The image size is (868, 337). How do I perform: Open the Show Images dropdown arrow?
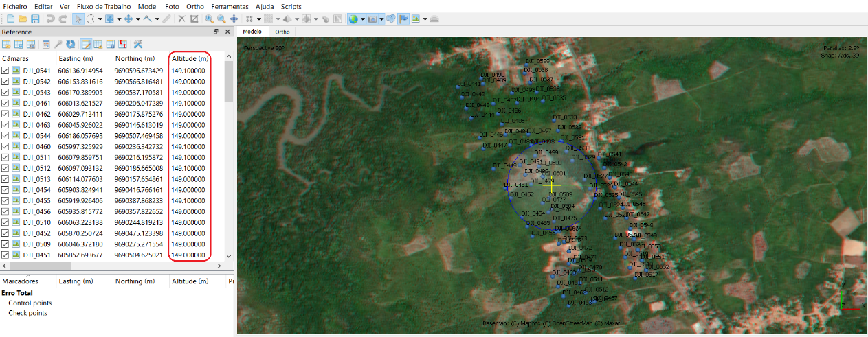[425, 19]
